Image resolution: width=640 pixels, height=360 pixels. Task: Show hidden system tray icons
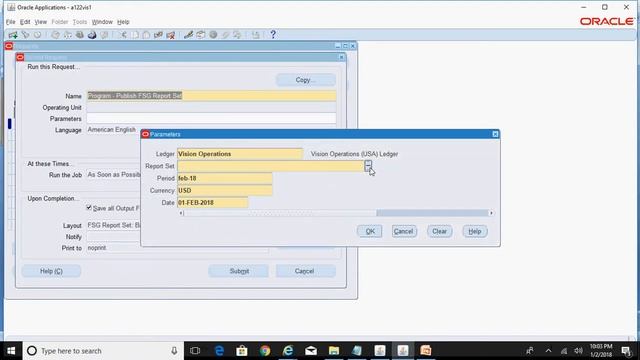(x=549, y=351)
